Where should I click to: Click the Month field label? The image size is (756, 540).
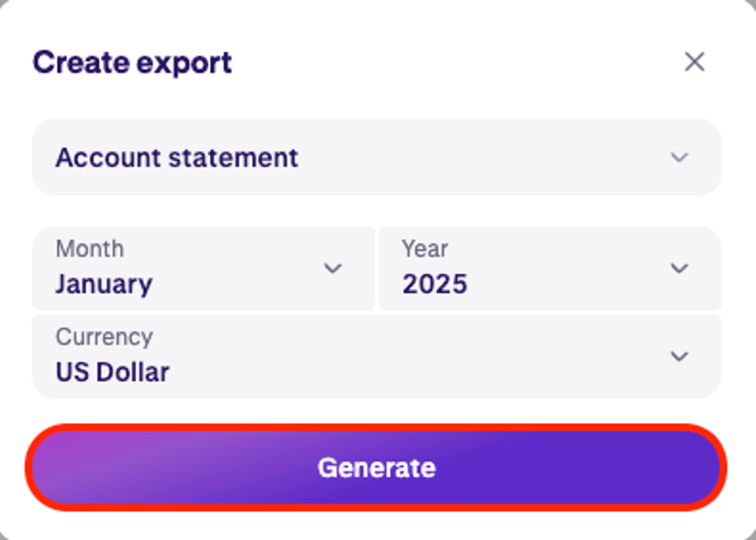tap(90, 249)
